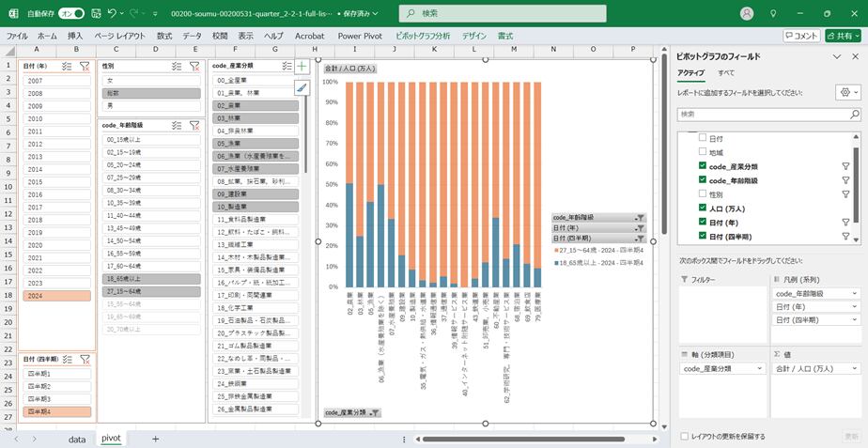Screen dimensions: 868x448
Task: Uncheck the 人口 (万人) field checkbox
Action: pyautogui.click(x=703, y=209)
